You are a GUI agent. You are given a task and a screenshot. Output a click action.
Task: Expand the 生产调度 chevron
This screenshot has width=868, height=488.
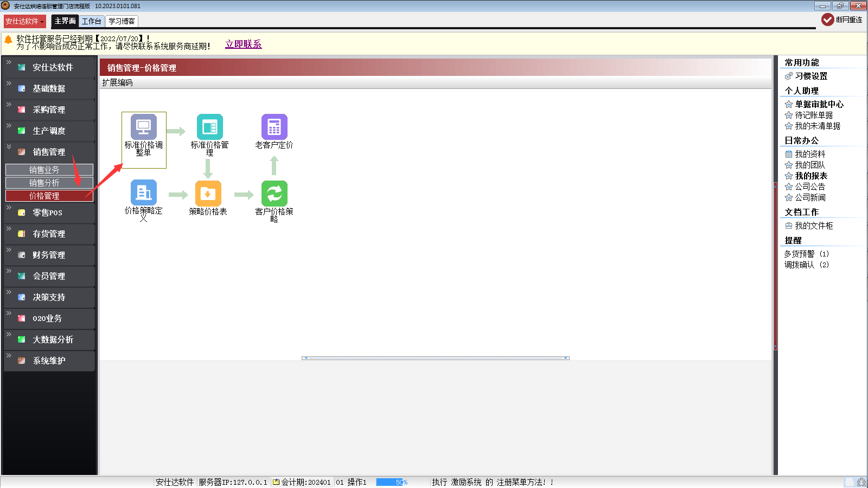pyautogui.click(x=9, y=125)
